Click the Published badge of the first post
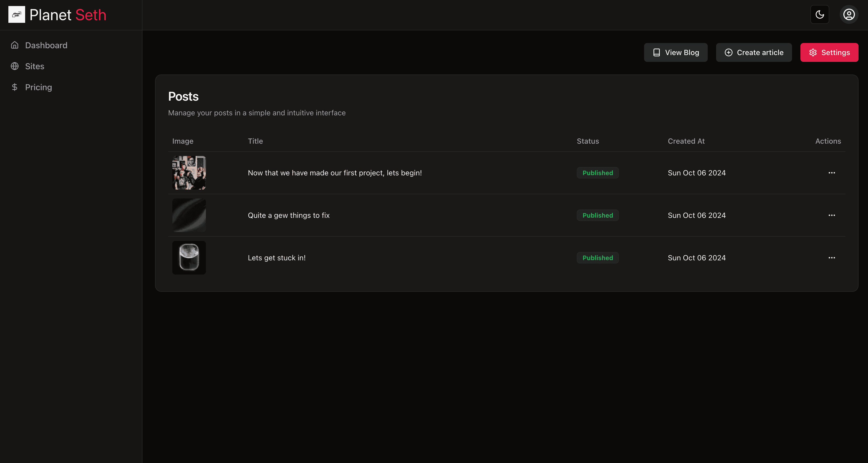868x463 pixels. coord(597,173)
